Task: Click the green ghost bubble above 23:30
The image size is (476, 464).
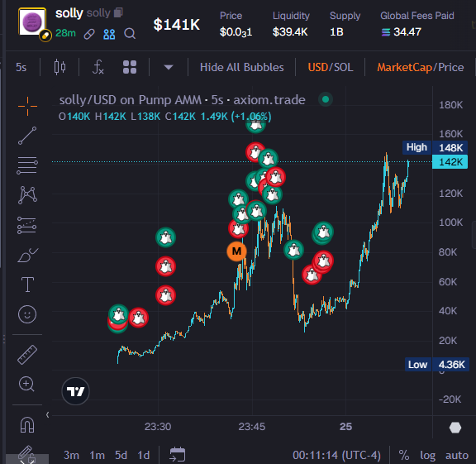Action: point(165,237)
